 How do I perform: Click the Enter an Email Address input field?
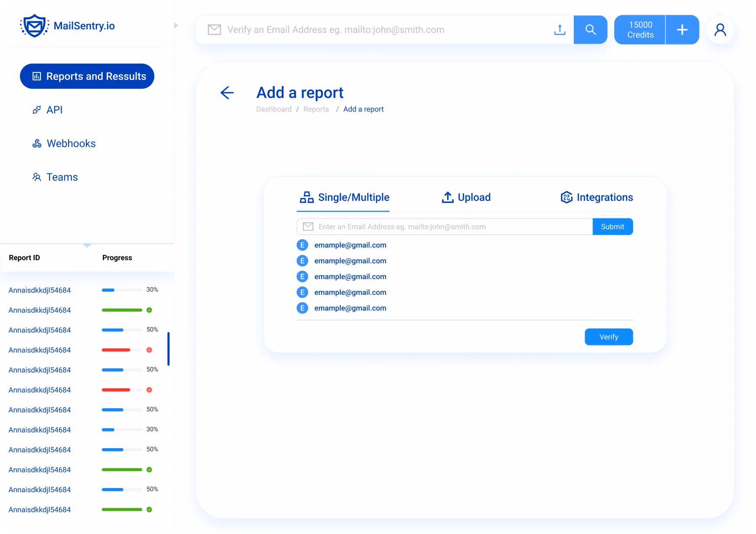tap(445, 227)
